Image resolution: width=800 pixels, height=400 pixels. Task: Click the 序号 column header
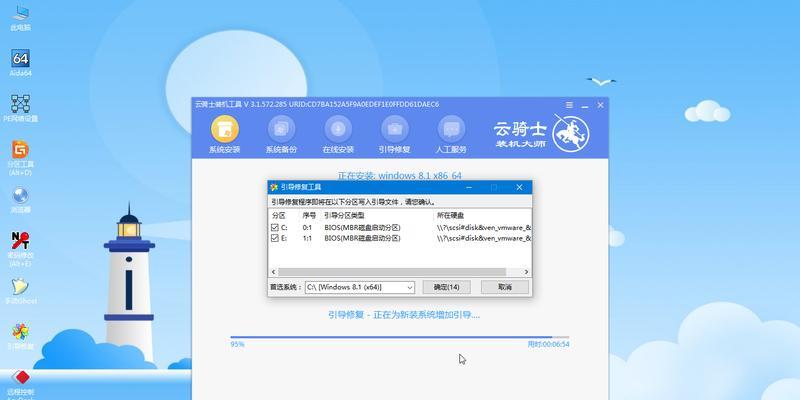click(x=310, y=216)
